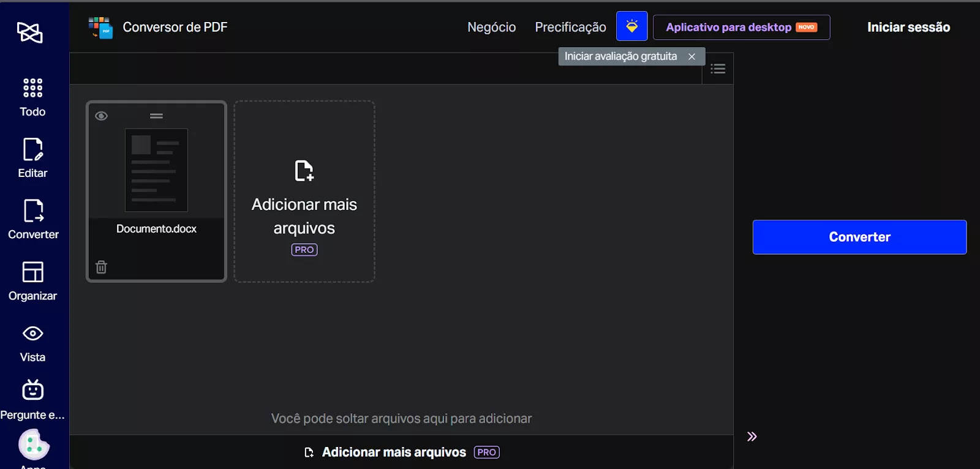
Task: Click Aplicativo para desktop button
Action: (742, 27)
